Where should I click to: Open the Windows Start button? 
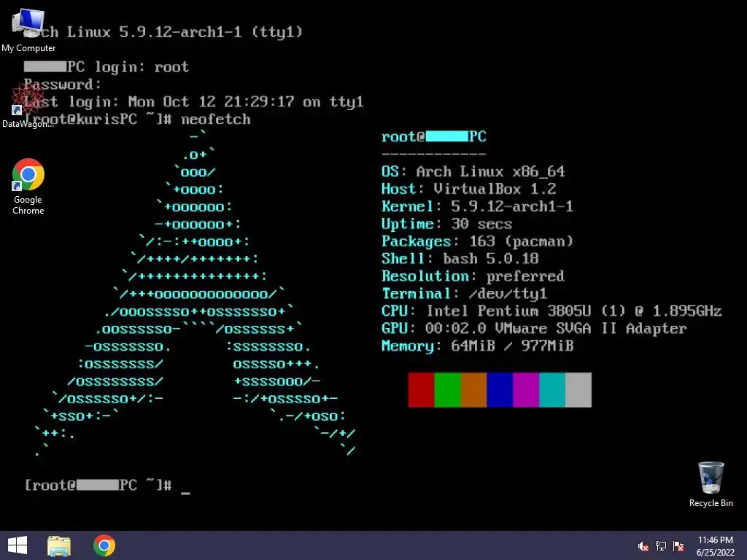click(x=18, y=545)
